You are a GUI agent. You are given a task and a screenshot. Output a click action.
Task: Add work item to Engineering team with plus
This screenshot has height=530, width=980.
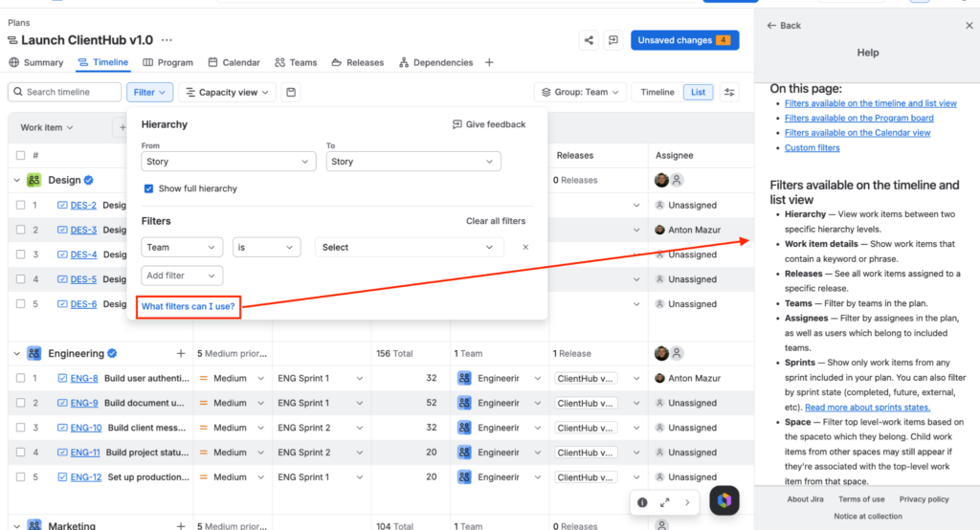[x=181, y=354]
